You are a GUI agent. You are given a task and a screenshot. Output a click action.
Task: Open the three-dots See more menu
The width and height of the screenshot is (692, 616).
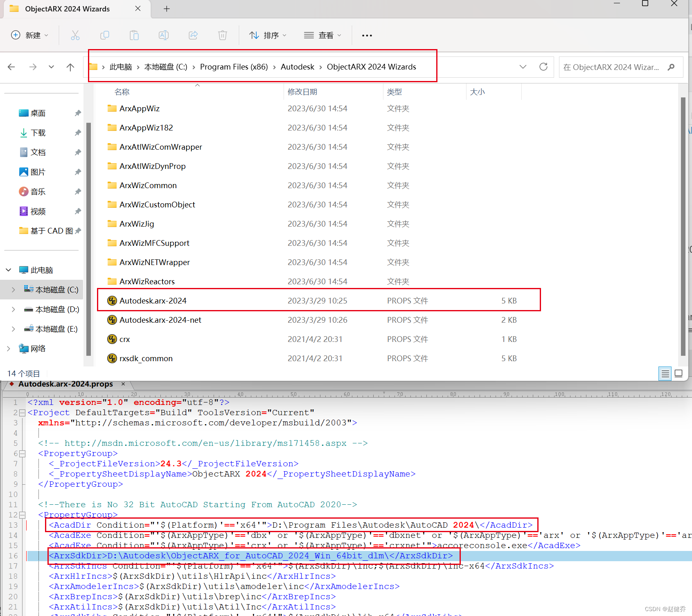(x=367, y=36)
